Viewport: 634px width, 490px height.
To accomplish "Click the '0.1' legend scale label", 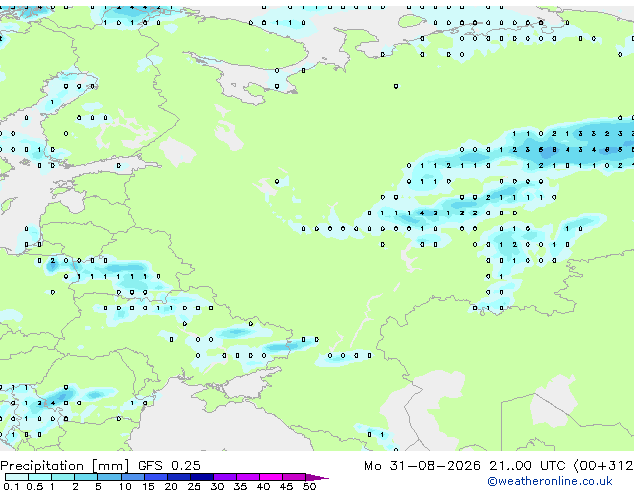I will [11, 486].
